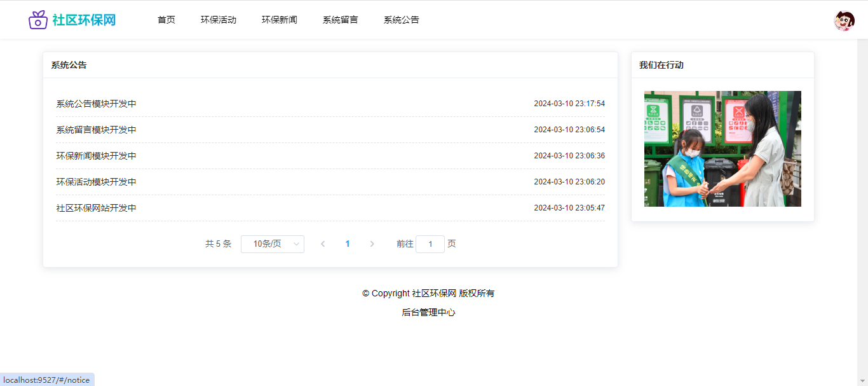Open announcement 社区环保网站开发中
This screenshot has height=386, width=868.
pyautogui.click(x=97, y=208)
